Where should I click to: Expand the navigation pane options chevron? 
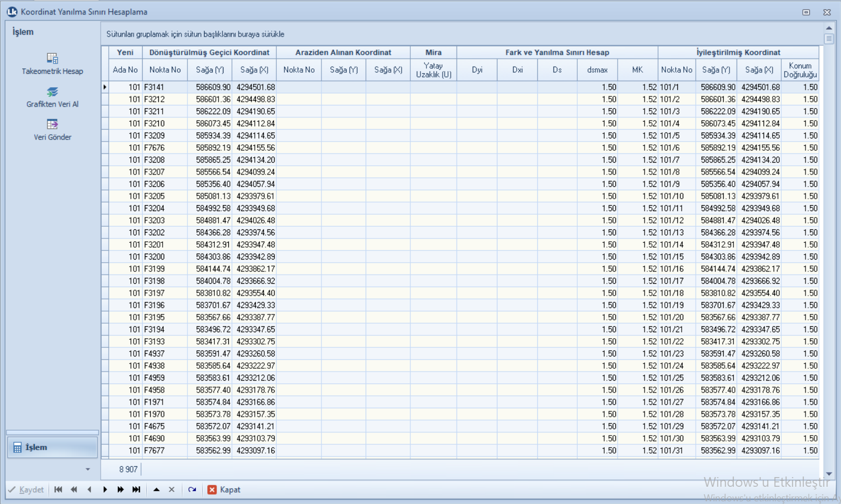pos(88,470)
